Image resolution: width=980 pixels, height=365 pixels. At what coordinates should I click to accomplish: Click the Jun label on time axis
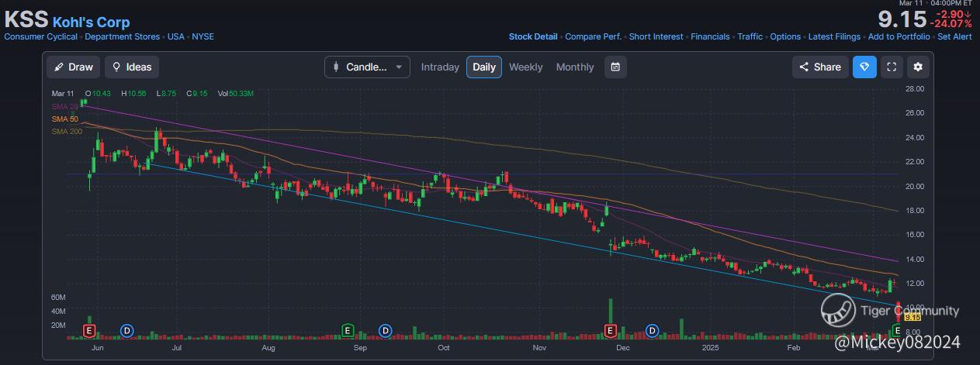click(x=97, y=349)
